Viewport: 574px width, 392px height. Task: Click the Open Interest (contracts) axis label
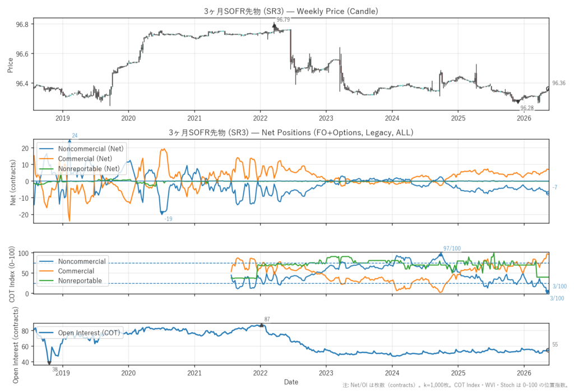(x=15, y=345)
